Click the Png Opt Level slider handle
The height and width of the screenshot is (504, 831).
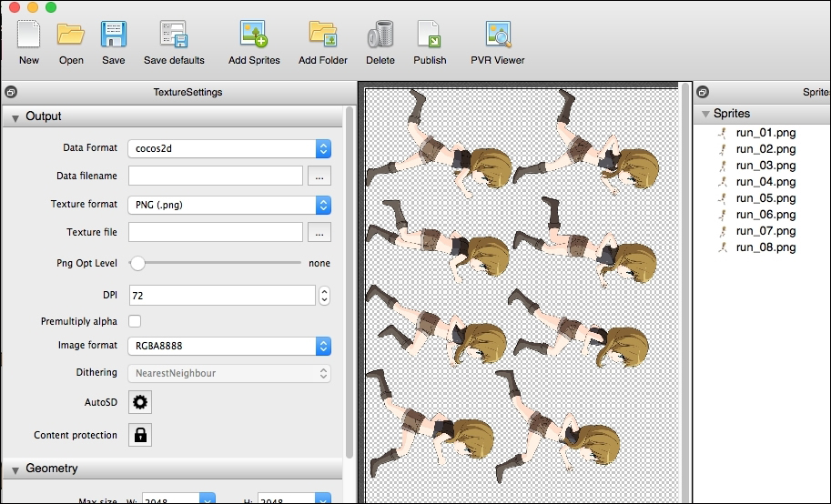[137, 263]
